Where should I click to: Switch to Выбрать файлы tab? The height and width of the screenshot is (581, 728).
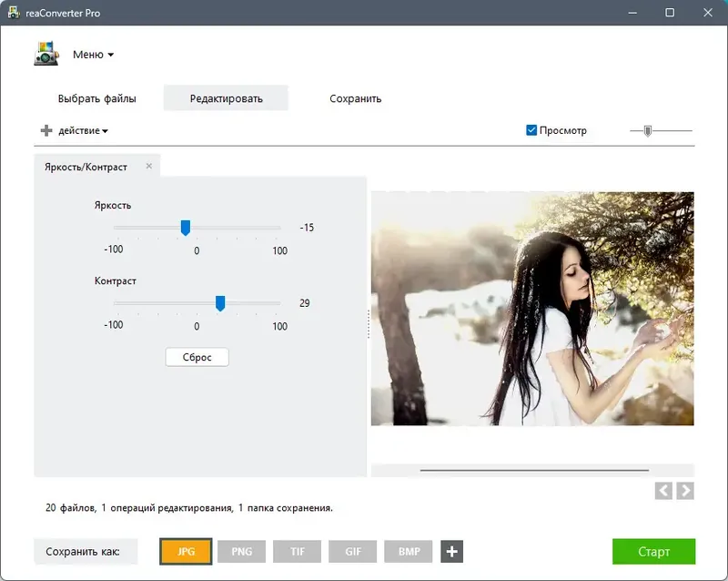[97, 98]
